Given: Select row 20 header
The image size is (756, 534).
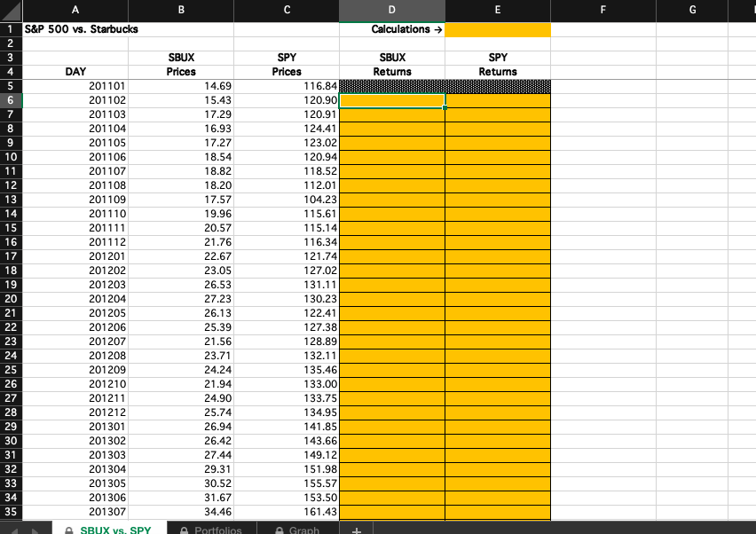Looking at the screenshot, I should [x=11, y=299].
